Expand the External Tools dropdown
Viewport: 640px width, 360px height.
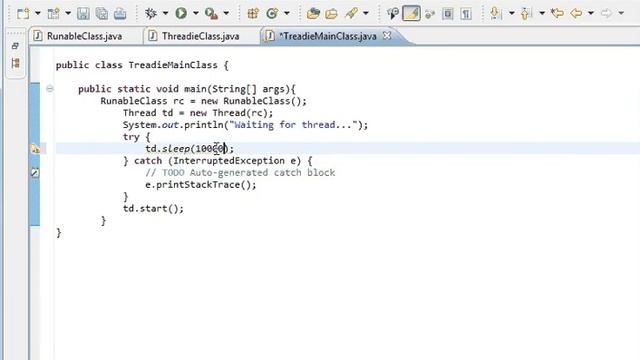tap(226, 13)
